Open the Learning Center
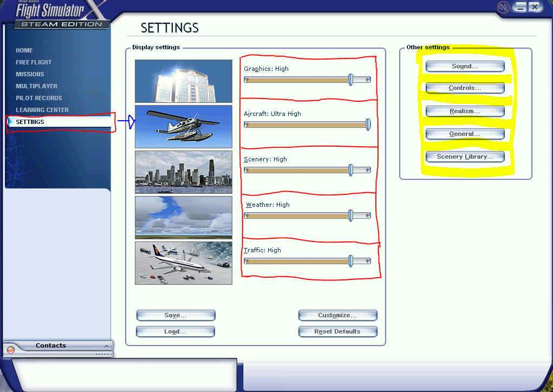 coord(42,110)
